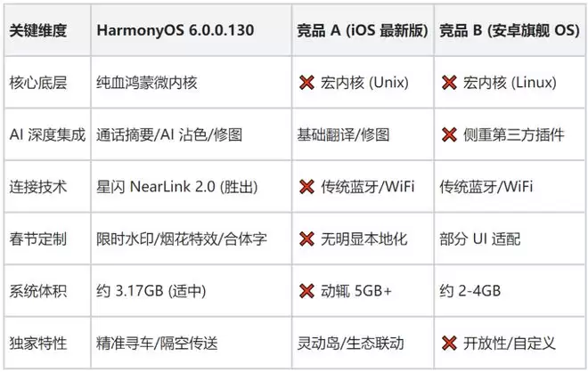Select the 限时水印/烟花特效/合体字 cell
Viewport: 588px width, 372px height.
tap(176, 239)
